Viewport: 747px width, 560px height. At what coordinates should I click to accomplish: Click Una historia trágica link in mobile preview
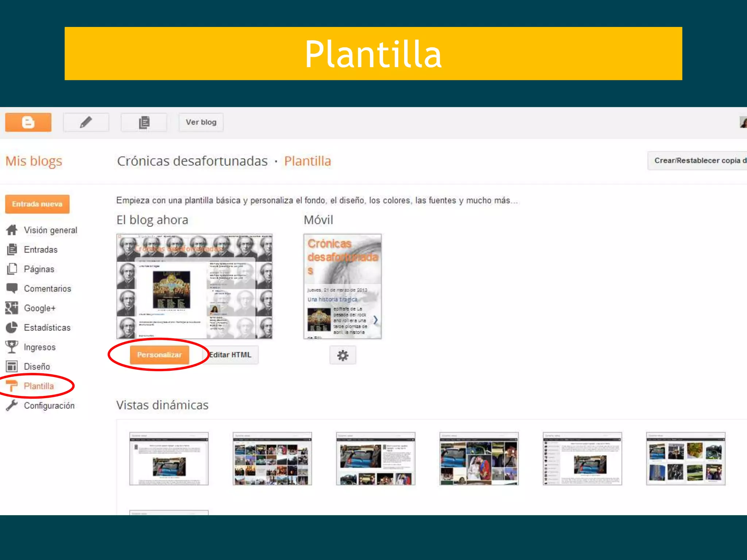tap(332, 299)
